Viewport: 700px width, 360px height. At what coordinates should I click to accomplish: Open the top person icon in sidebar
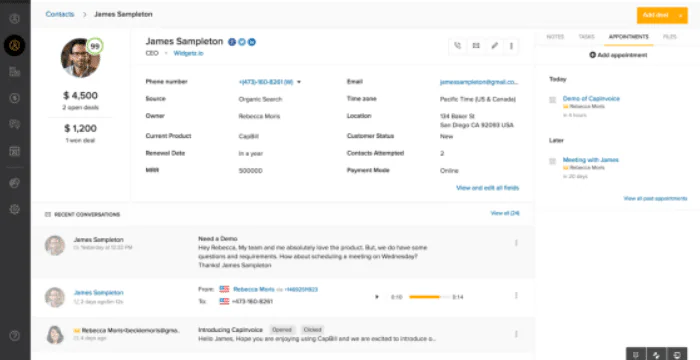pyautogui.click(x=15, y=19)
